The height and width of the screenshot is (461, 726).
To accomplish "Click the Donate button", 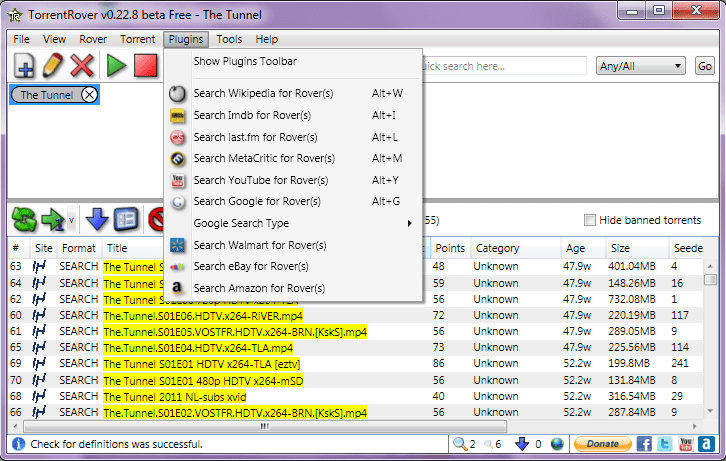I will 602,444.
